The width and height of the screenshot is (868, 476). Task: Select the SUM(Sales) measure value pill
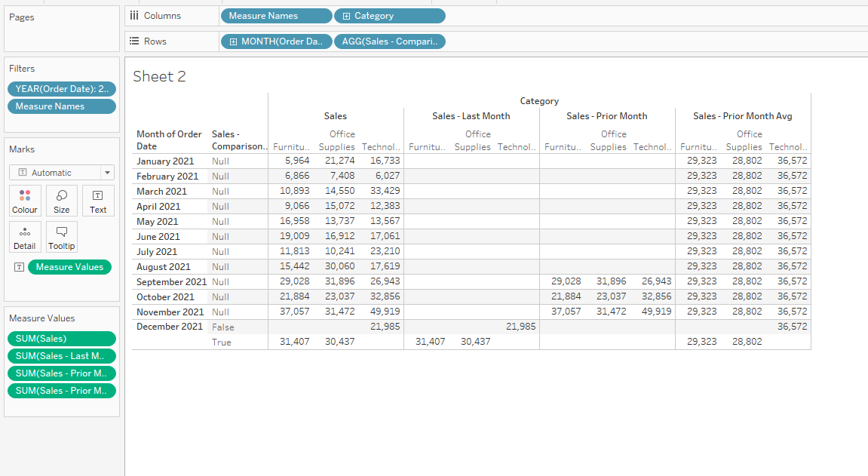[x=61, y=338]
